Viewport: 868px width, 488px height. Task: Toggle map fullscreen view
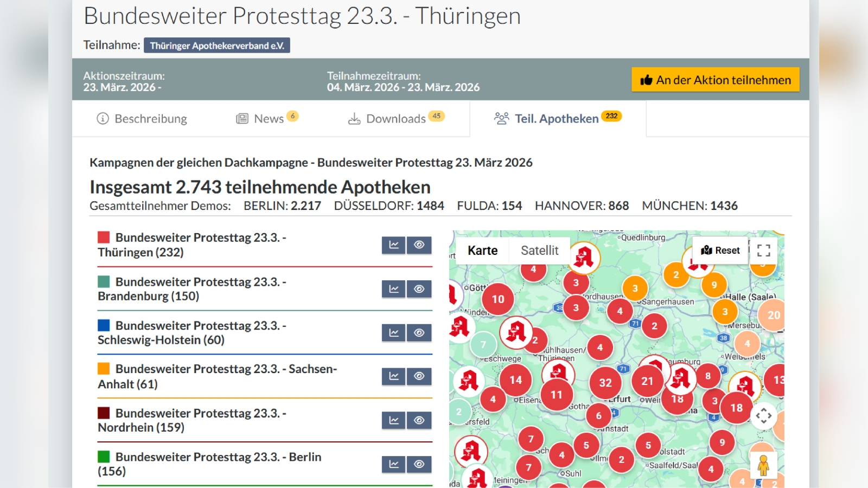click(763, 250)
